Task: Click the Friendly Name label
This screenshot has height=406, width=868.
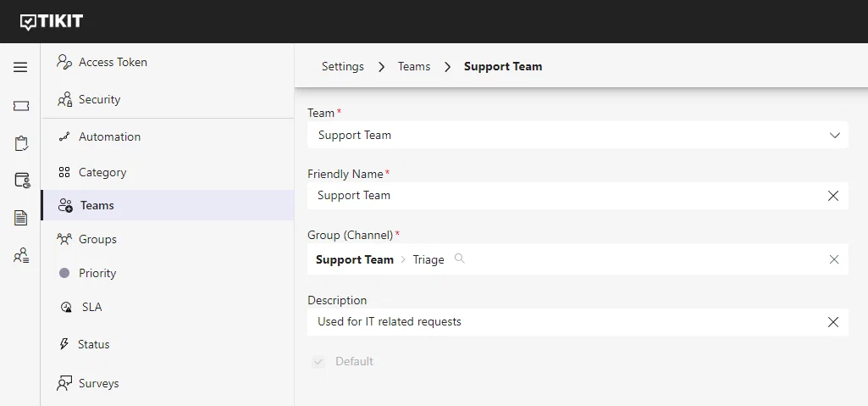Action: [346, 174]
